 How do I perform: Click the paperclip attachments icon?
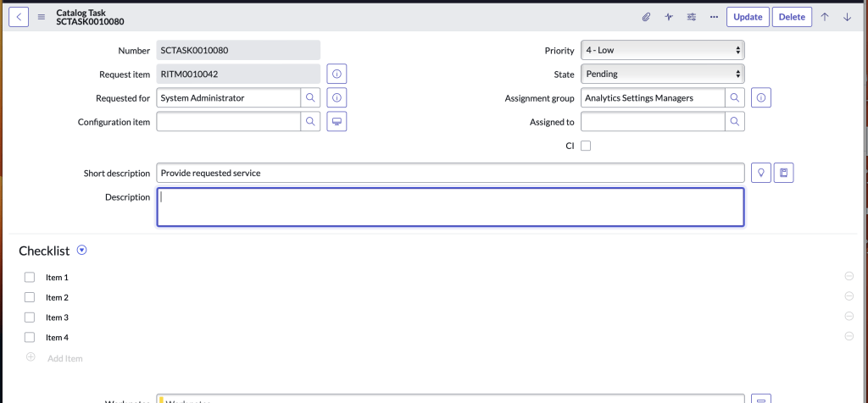(646, 17)
